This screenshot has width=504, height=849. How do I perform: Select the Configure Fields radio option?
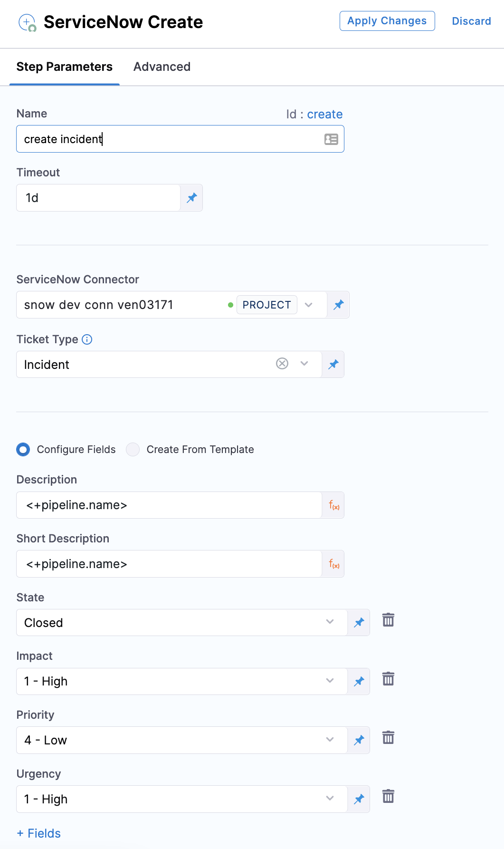23,450
